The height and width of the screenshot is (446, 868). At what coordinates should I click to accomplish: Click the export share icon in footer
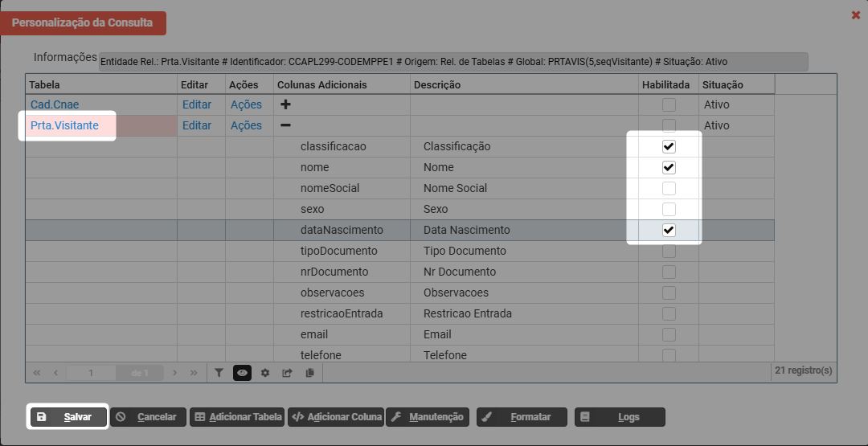pyautogui.click(x=287, y=373)
